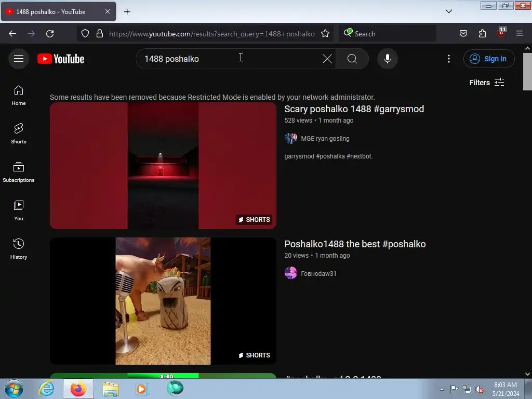Click the page vertical scrollbar thumb
The width and height of the screenshot is (532, 399).
(527, 72)
